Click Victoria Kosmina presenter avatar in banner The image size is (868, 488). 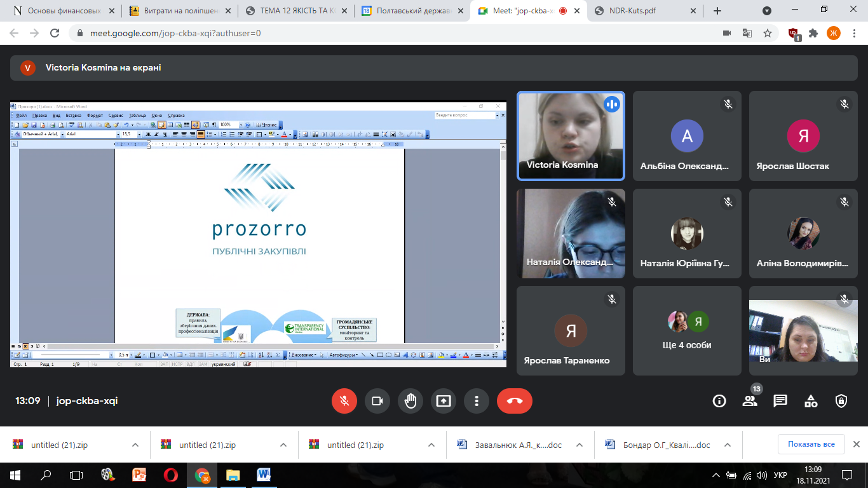click(27, 67)
